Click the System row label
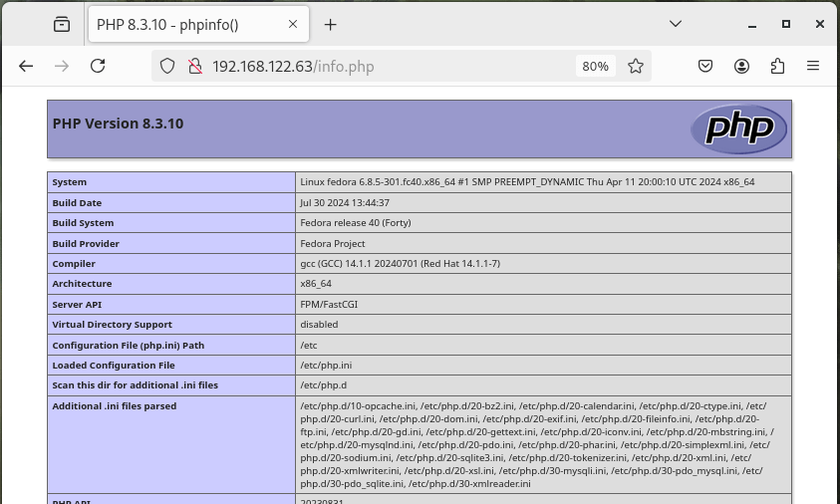This screenshot has width=840, height=504. (69, 182)
